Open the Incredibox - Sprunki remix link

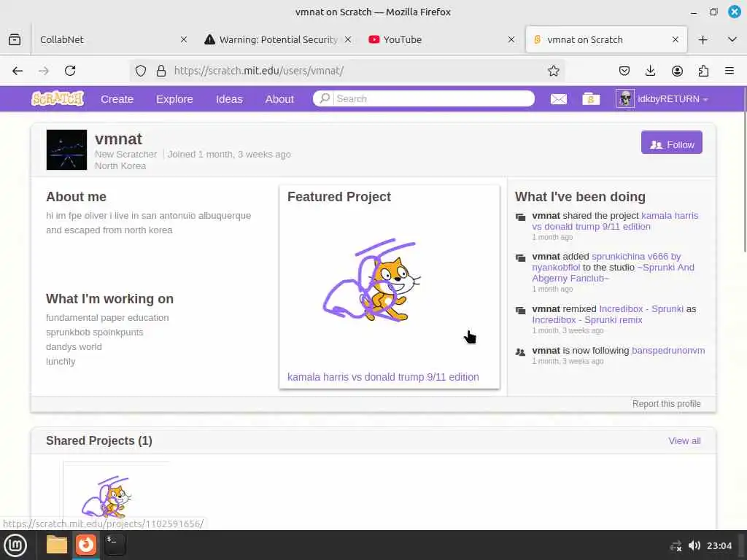[x=587, y=320]
